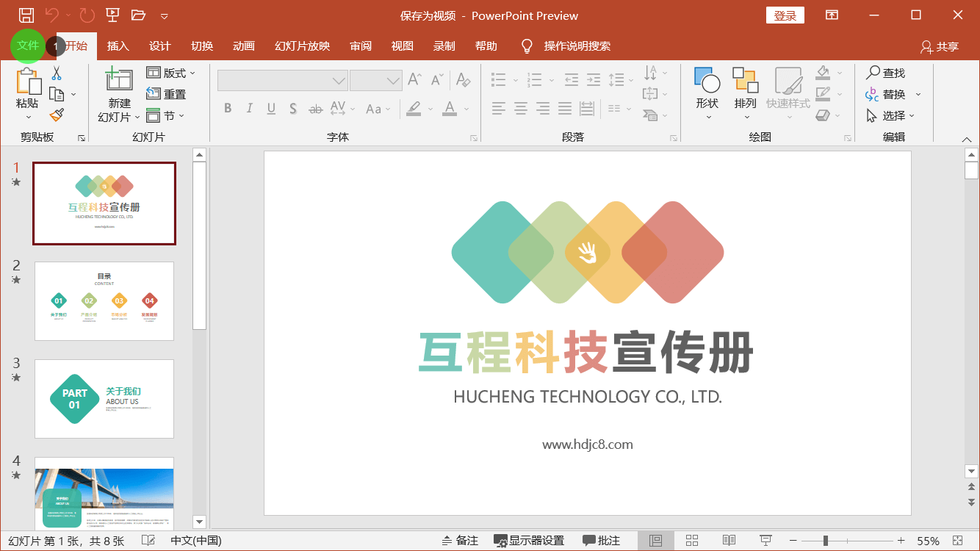Open the font size combo box

coord(376,80)
